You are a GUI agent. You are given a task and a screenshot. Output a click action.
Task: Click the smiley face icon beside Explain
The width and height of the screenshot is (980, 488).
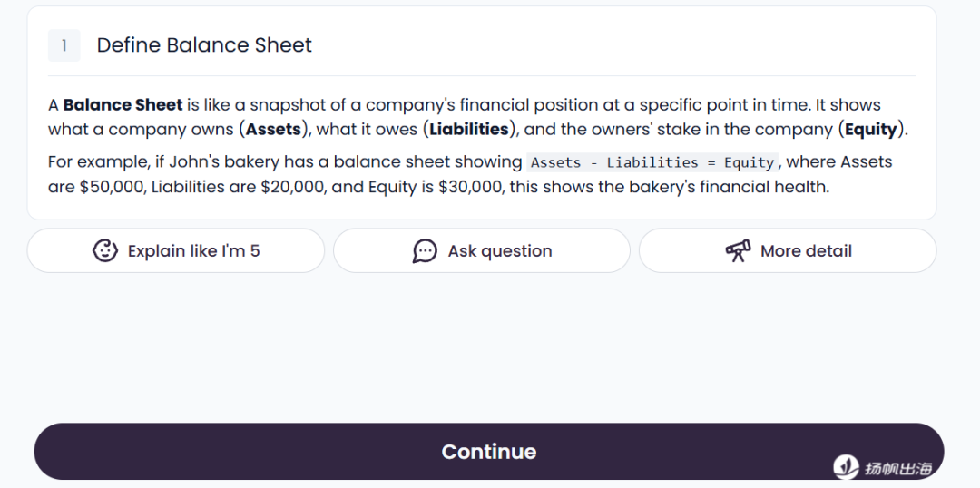[105, 251]
